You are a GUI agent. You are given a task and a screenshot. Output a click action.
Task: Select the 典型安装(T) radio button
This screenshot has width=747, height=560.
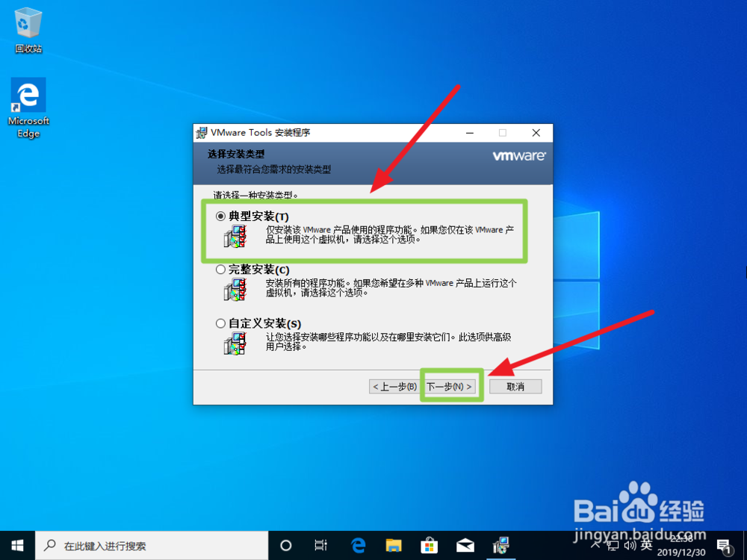tap(220, 217)
